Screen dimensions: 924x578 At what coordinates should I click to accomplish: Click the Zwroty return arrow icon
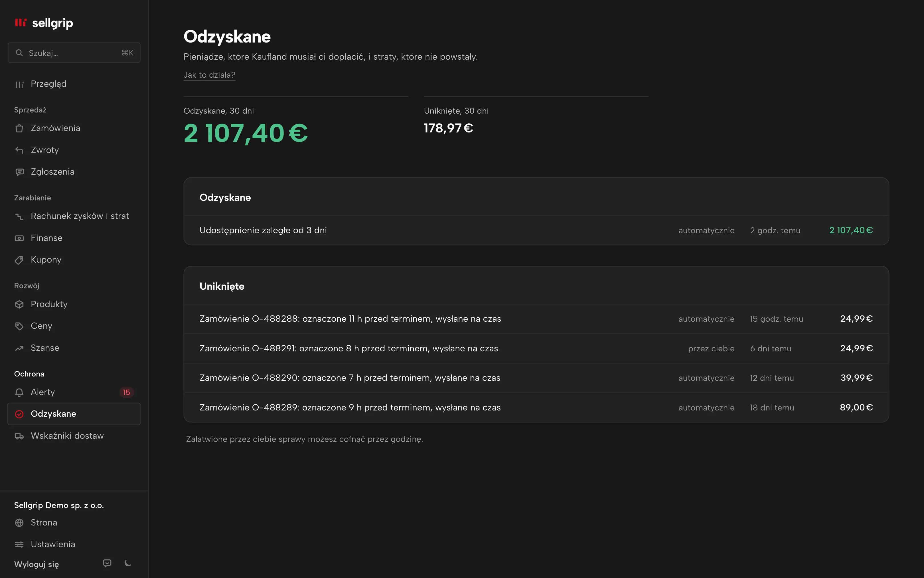point(19,150)
